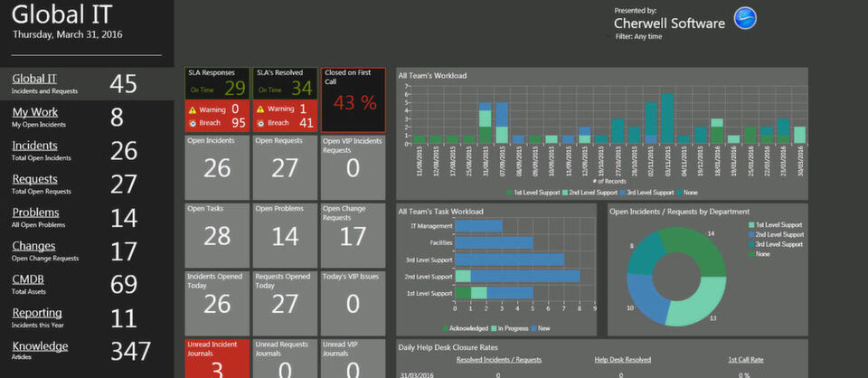Click the Open Requests tile showing 27
Viewport: 868px width, 378px height.
285,167
